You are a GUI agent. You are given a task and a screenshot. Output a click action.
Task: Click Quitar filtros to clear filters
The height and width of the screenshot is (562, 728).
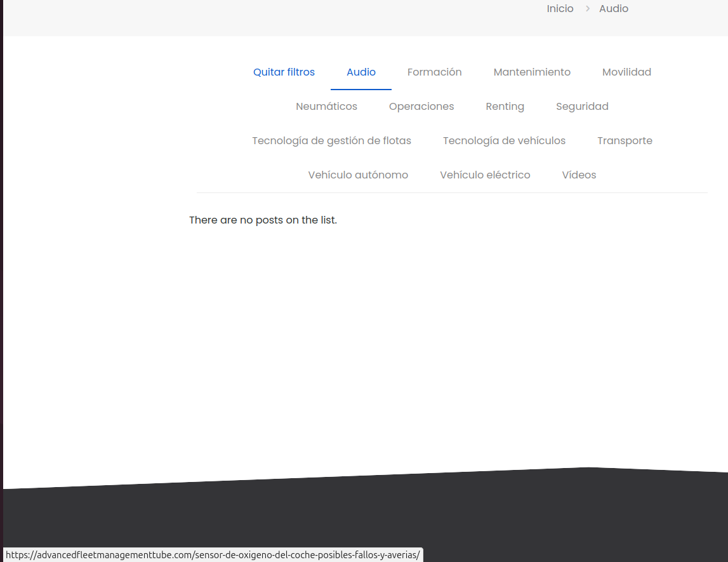click(284, 72)
